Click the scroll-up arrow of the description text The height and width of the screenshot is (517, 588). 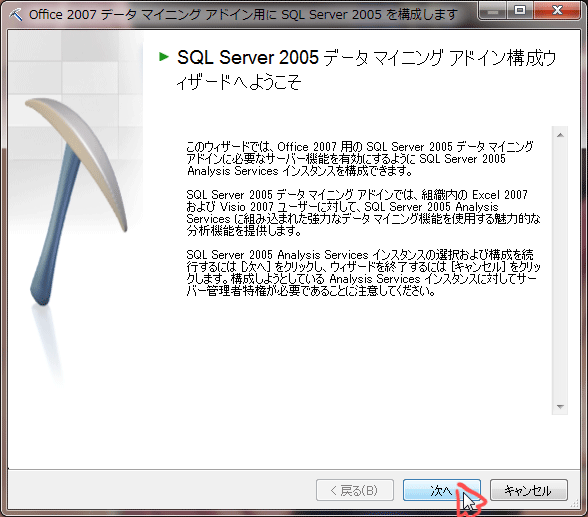click(x=560, y=135)
